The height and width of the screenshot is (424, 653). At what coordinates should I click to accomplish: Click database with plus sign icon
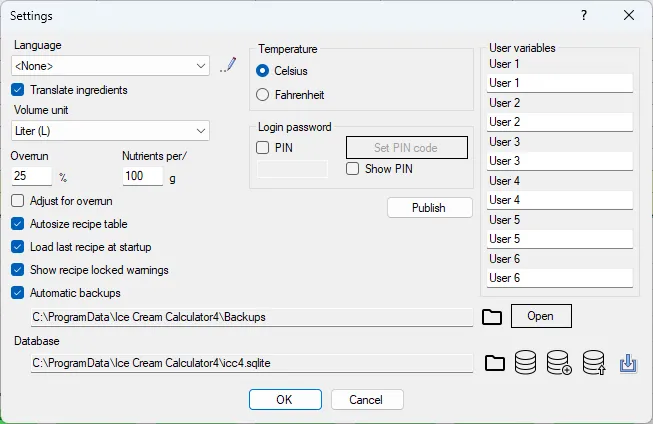coord(559,362)
